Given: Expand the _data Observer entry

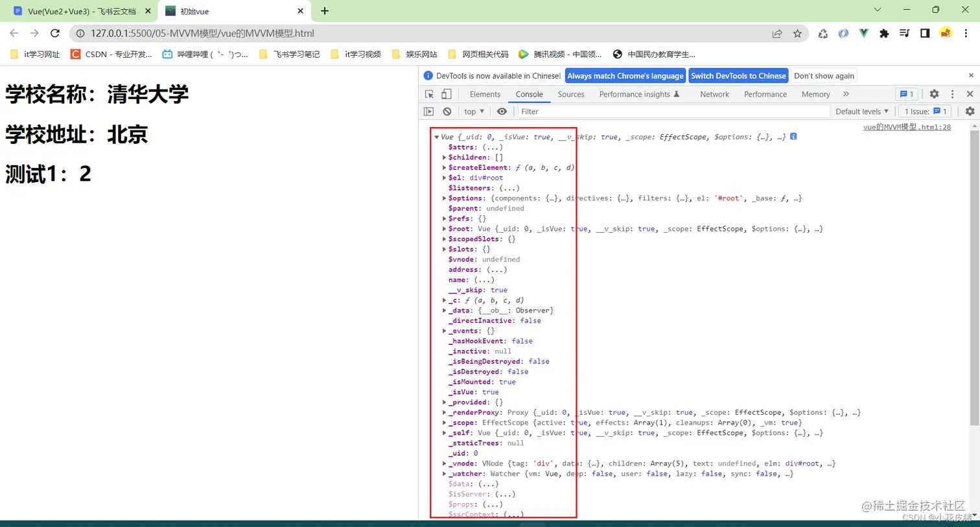Looking at the screenshot, I should click(444, 310).
